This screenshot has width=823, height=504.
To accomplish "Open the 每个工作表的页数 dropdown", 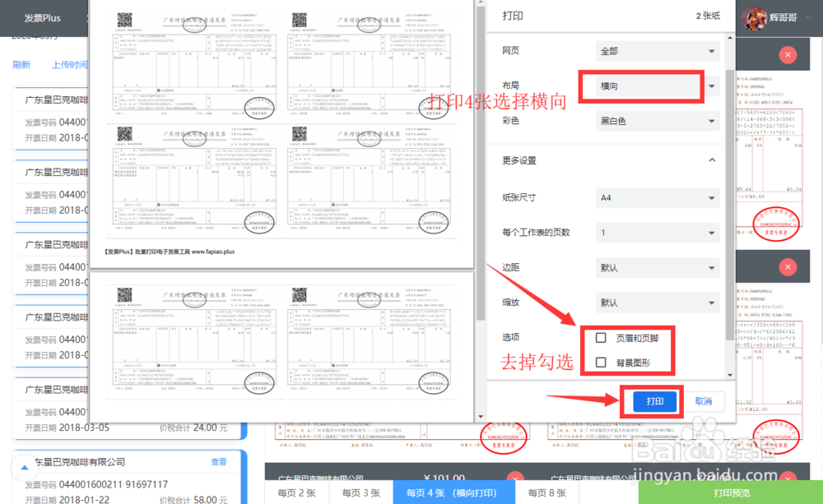I will [657, 233].
